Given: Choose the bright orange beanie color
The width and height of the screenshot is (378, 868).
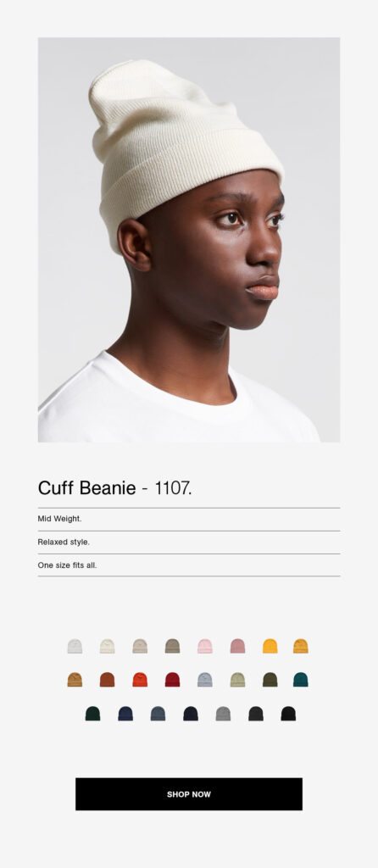Looking at the screenshot, I should (140, 680).
